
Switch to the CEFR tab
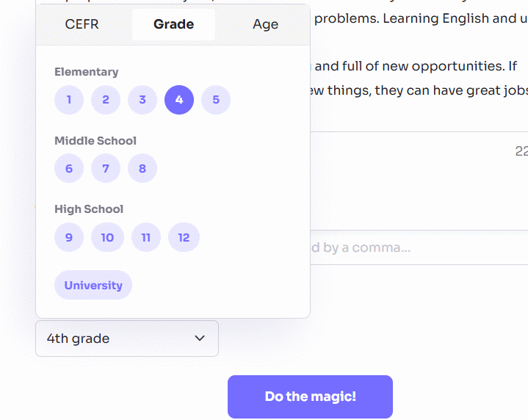tap(82, 24)
